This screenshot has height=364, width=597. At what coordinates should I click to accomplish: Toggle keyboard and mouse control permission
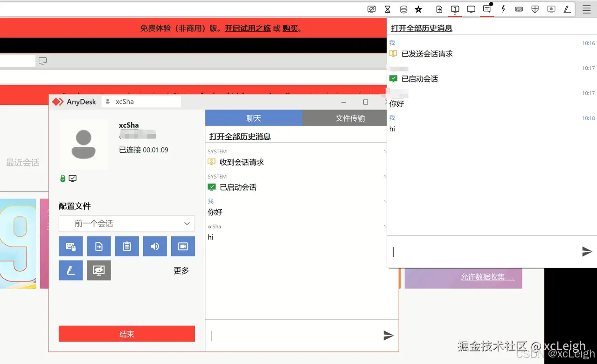click(x=71, y=247)
